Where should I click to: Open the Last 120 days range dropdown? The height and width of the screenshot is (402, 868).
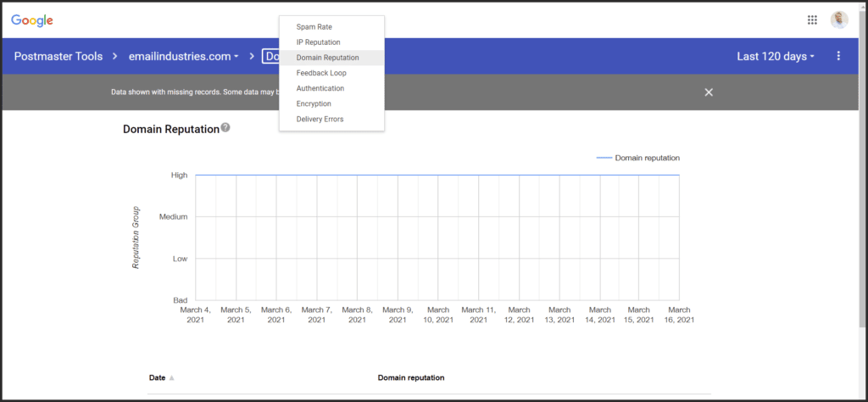coord(776,57)
